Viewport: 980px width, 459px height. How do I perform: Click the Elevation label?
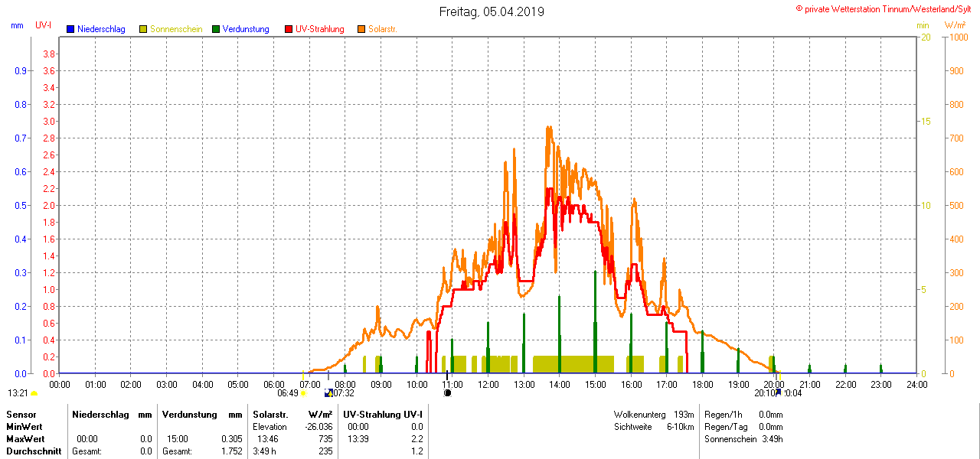[269, 427]
